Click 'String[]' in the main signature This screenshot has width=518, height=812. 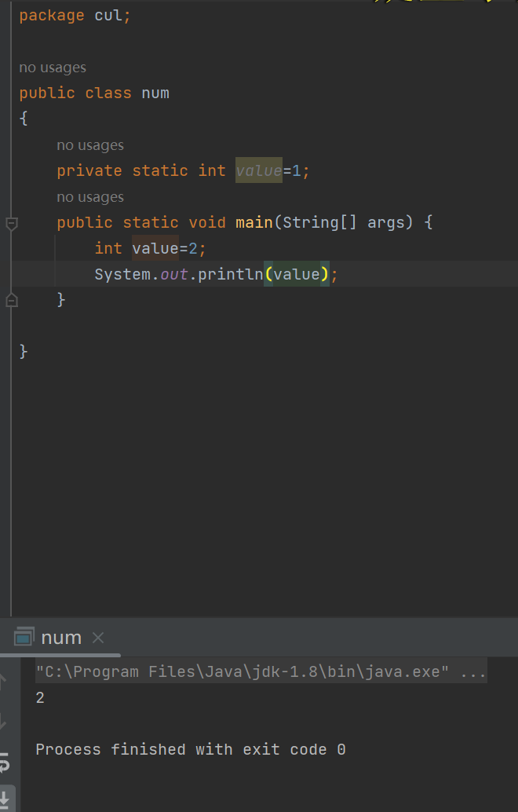coord(319,223)
